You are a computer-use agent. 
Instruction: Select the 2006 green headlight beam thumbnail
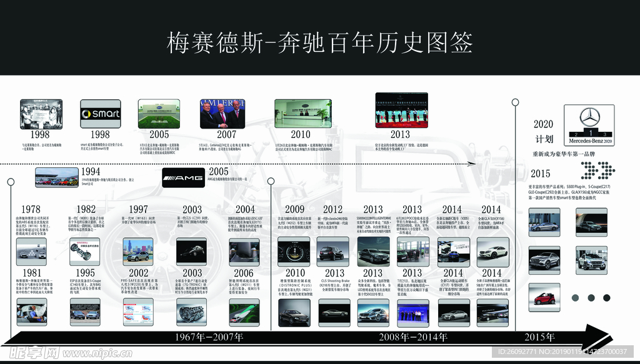tap(244, 312)
